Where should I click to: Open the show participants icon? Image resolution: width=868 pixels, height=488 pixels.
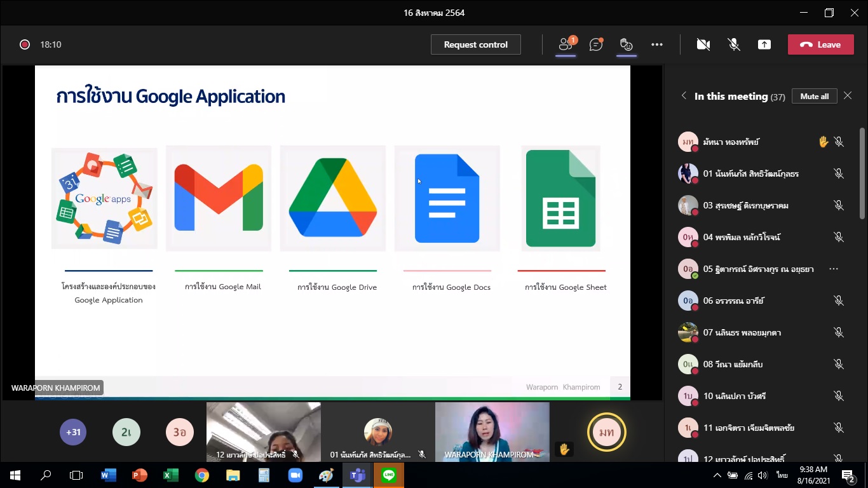[565, 44]
